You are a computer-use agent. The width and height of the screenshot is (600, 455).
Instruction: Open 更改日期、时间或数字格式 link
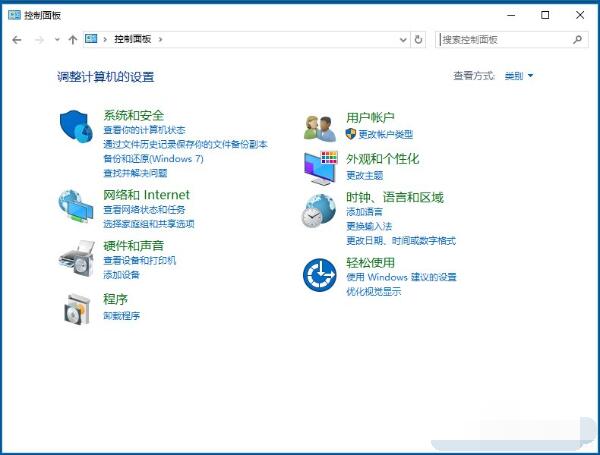[401, 241]
